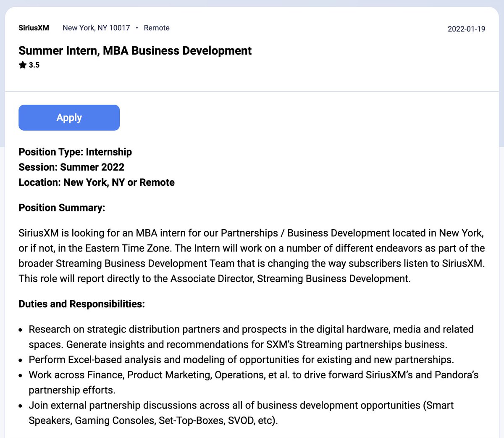
Task: Click the star rating icon
Action: (22, 65)
